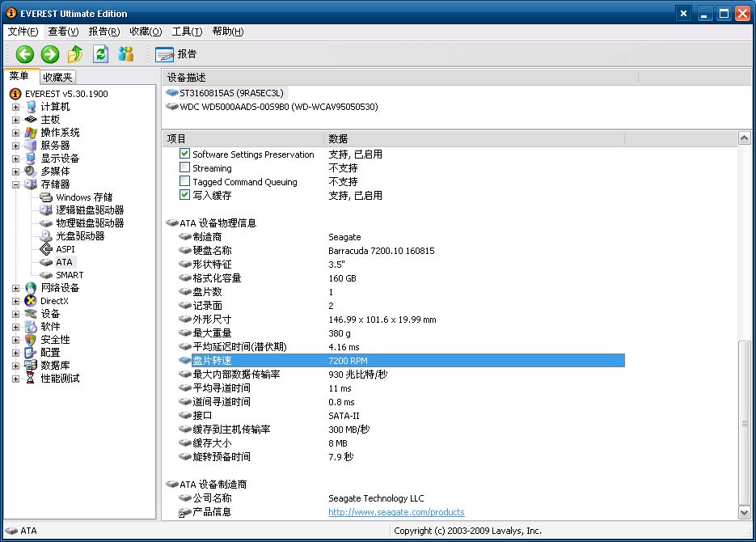Select the 主板 node icon in the tree
Image resolution: width=756 pixels, height=542 pixels.
pyautogui.click(x=31, y=120)
